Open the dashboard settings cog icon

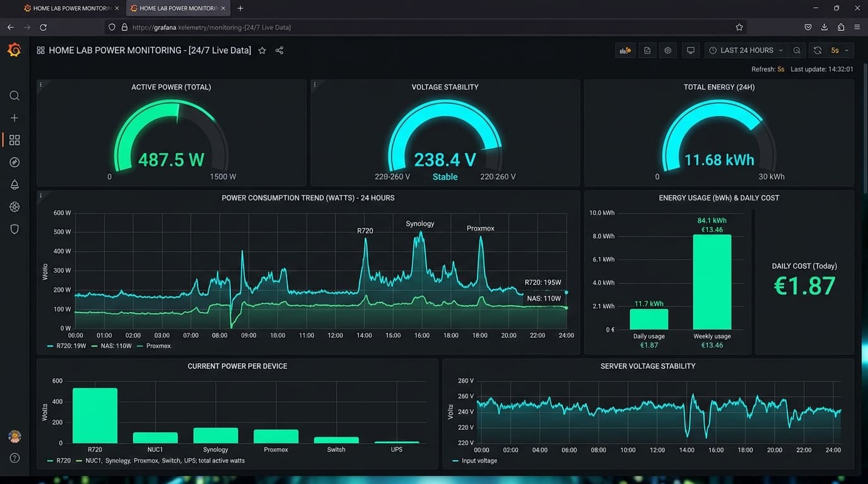pos(668,50)
